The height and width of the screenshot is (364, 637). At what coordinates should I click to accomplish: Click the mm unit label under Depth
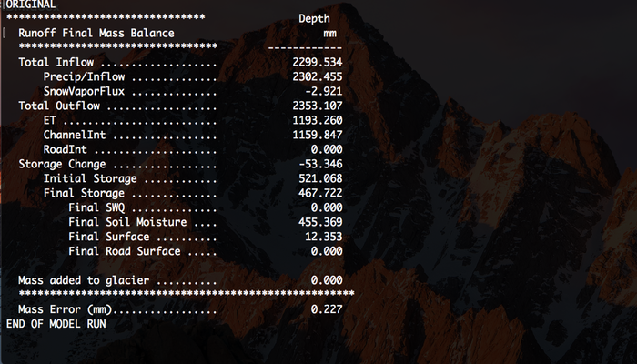coord(329,33)
